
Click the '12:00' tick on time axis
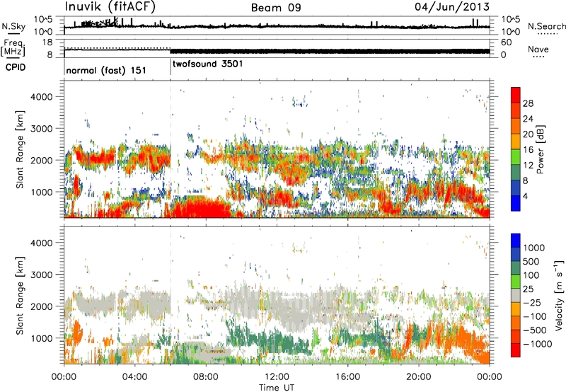[277, 377]
